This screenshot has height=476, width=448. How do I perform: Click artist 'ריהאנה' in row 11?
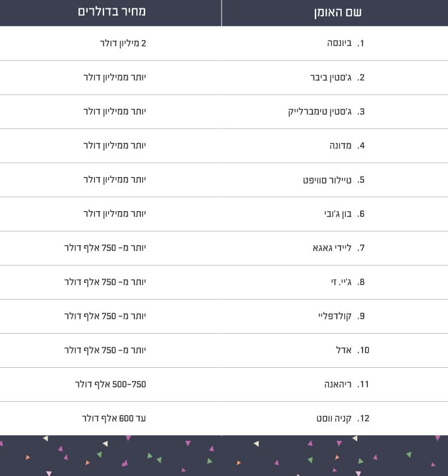[337, 385]
